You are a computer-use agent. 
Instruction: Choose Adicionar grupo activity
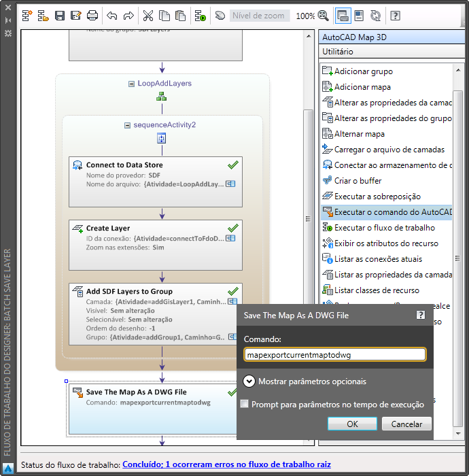387,71
